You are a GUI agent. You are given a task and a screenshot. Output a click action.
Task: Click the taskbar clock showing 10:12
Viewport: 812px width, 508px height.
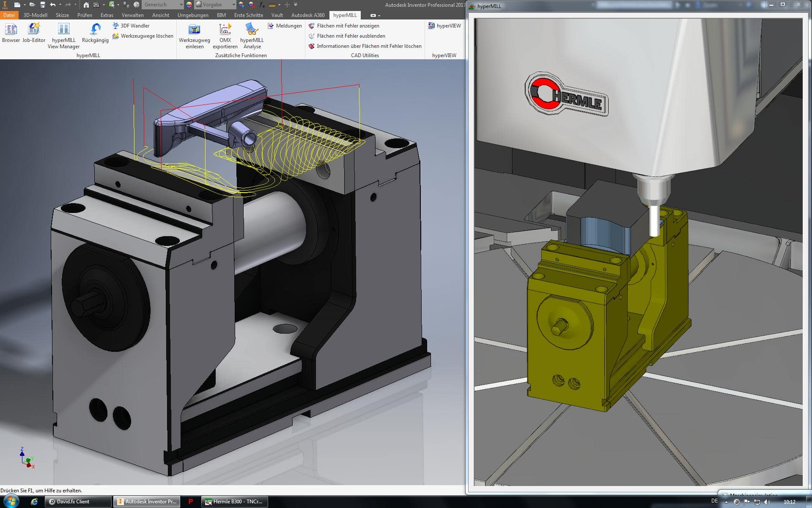point(789,502)
